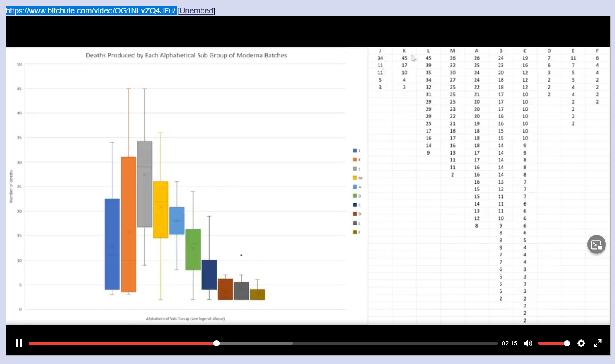This screenshot has width=615, height=364.
Task: Click the outlier dot above the E box
Action: click(241, 255)
